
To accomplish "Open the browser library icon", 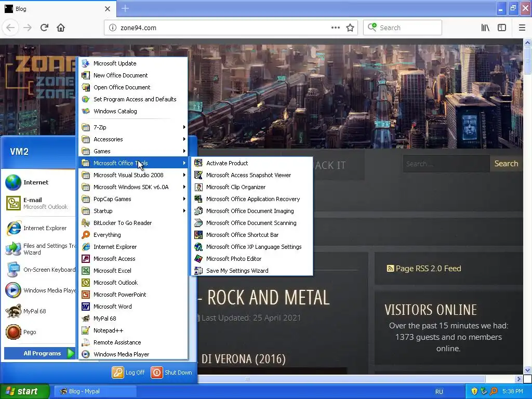I will [x=485, y=28].
